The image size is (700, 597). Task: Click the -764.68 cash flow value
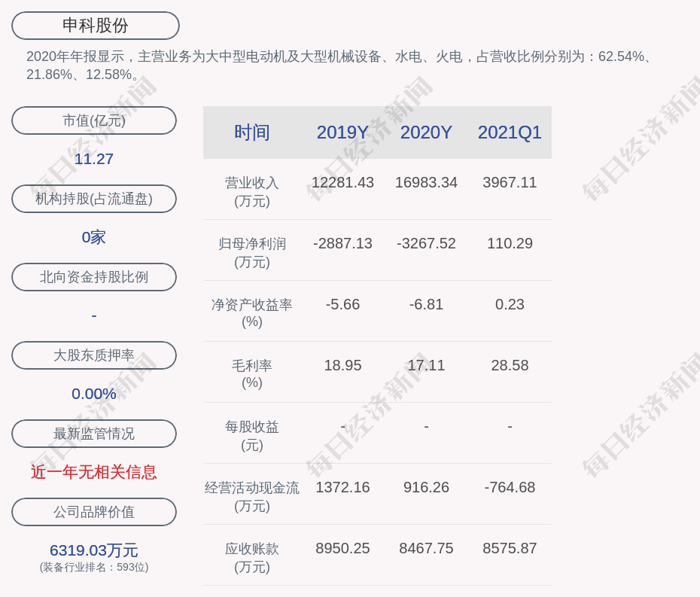510,487
